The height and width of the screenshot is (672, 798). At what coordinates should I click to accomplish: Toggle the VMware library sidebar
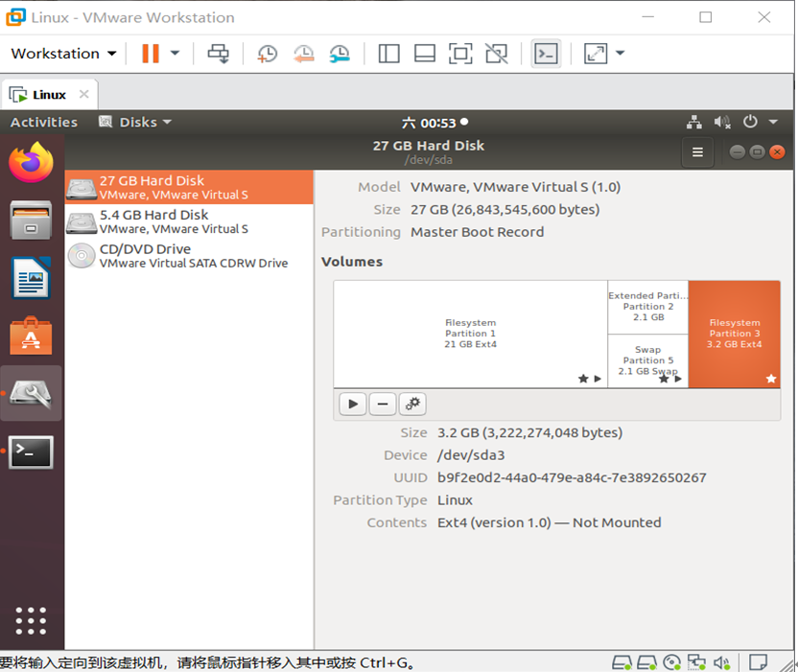point(388,54)
